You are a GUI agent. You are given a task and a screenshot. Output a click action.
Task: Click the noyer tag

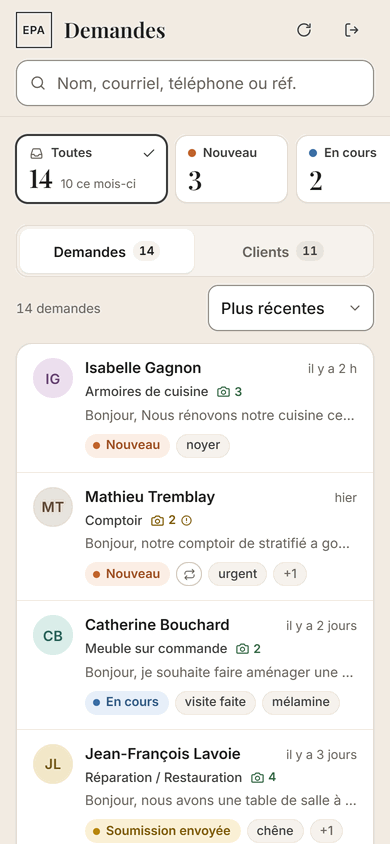point(203,445)
